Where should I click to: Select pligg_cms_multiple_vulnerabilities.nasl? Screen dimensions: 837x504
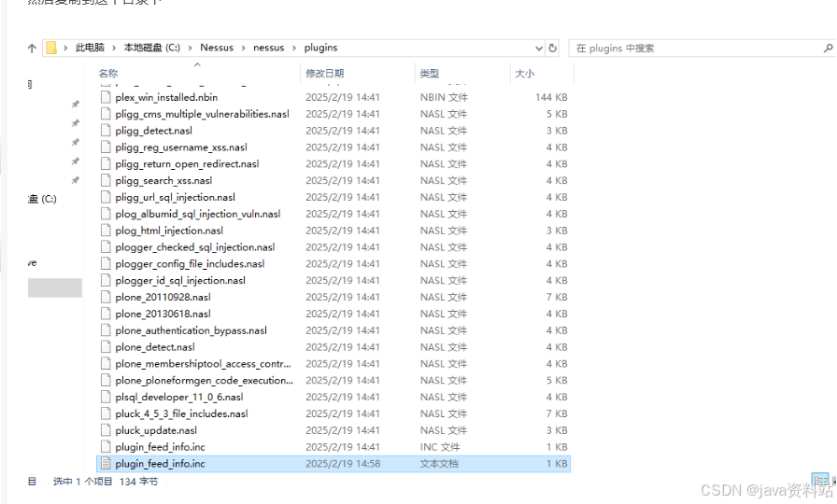pos(203,114)
